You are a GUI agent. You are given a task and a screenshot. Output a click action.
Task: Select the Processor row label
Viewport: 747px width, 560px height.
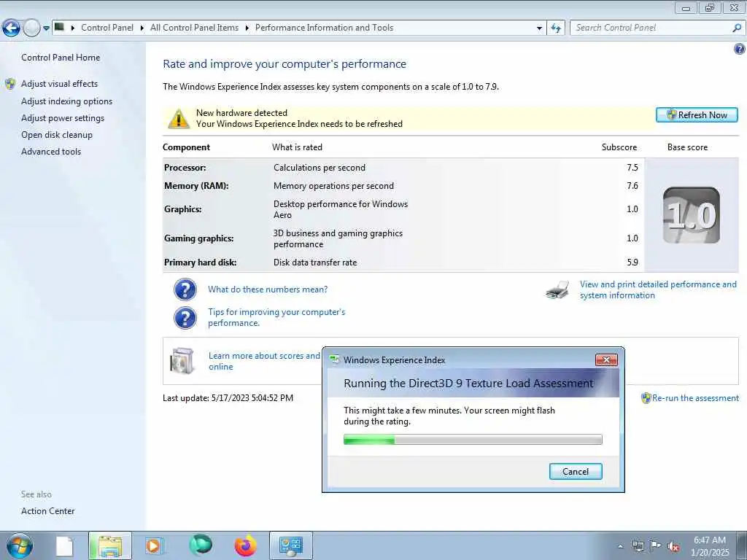(185, 168)
